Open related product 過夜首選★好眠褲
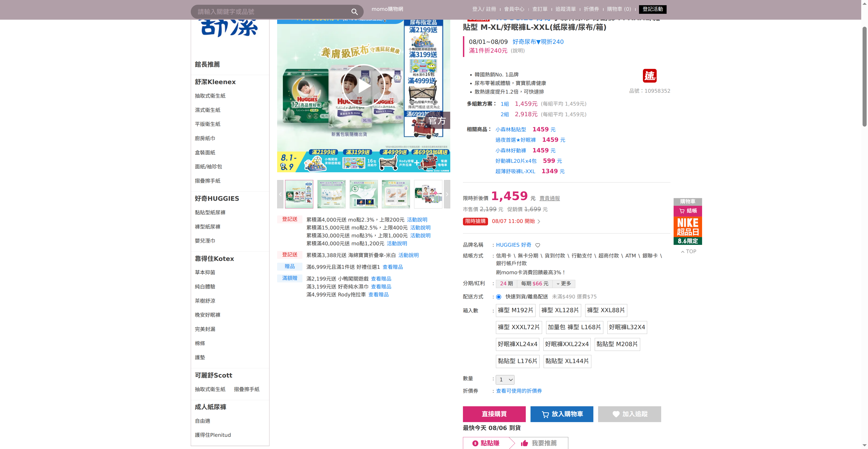Image resolution: width=868 pixels, height=449 pixels. coord(516,140)
